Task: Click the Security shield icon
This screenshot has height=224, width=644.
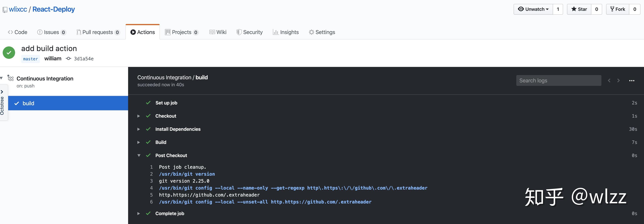Action: [239, 32]
